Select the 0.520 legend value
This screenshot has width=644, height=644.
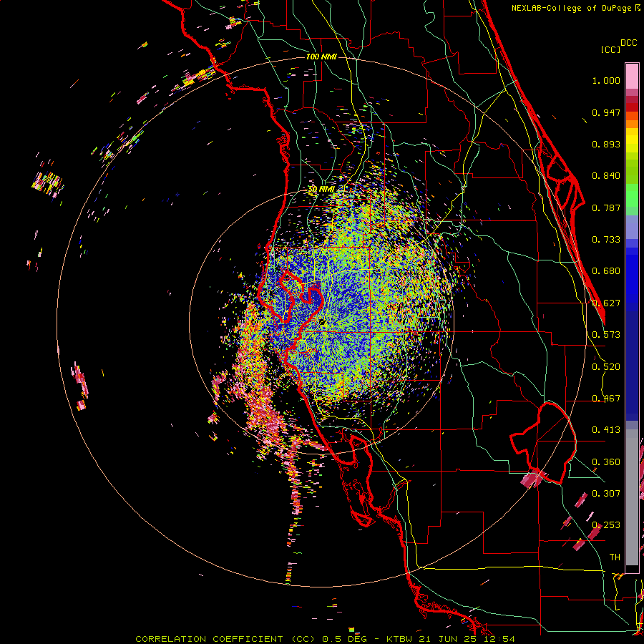(606, 367)
